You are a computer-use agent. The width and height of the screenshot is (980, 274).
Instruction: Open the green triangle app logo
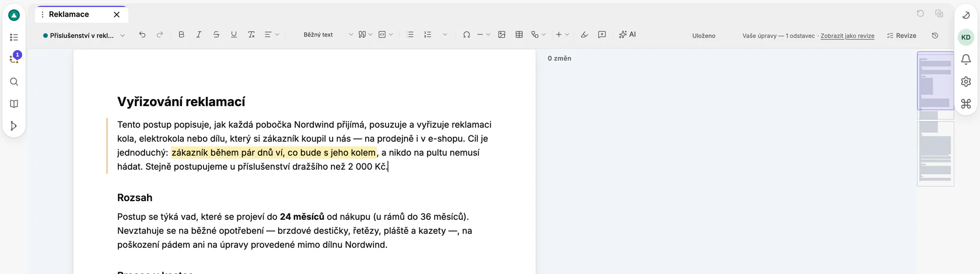(14, 15)
